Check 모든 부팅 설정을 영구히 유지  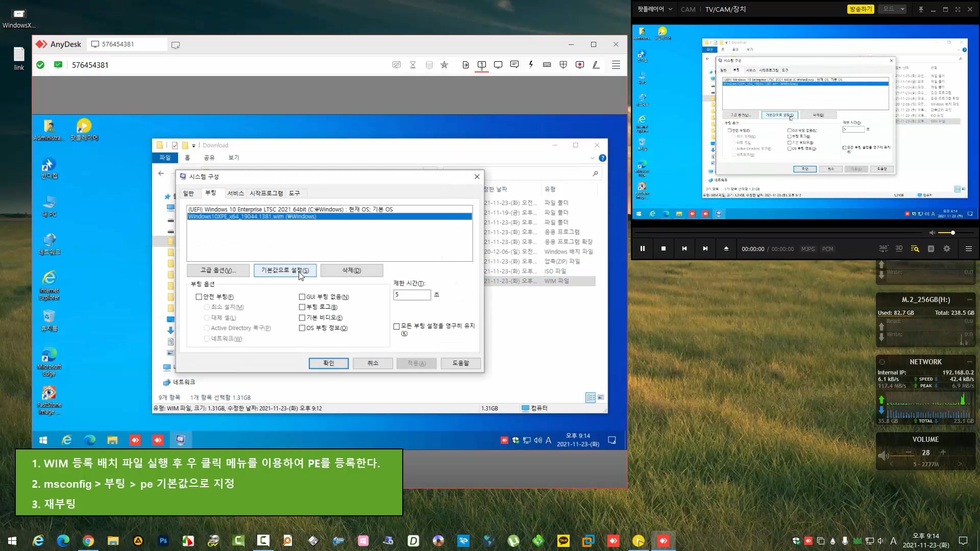(x=397, y=327)
